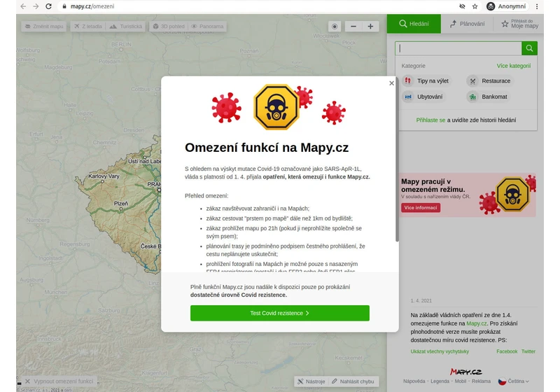This screenshot has height=392, width=560.
Task: Click the gas mask icon in the sidebar banner
Action: 512,195
